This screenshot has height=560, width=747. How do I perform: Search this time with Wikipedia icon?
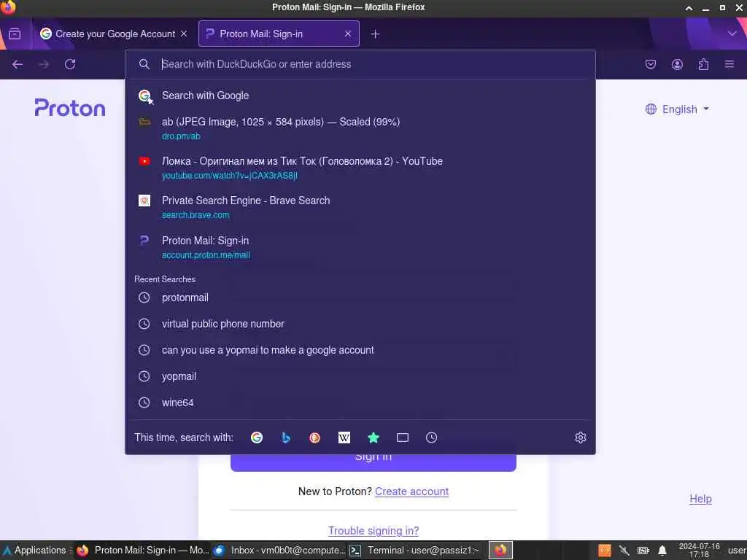point(344,437)
